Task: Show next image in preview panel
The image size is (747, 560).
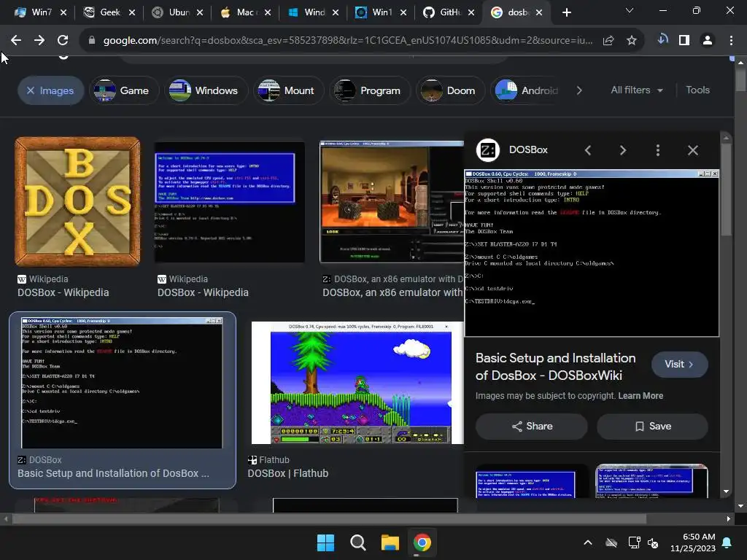Action: (623, 150)
